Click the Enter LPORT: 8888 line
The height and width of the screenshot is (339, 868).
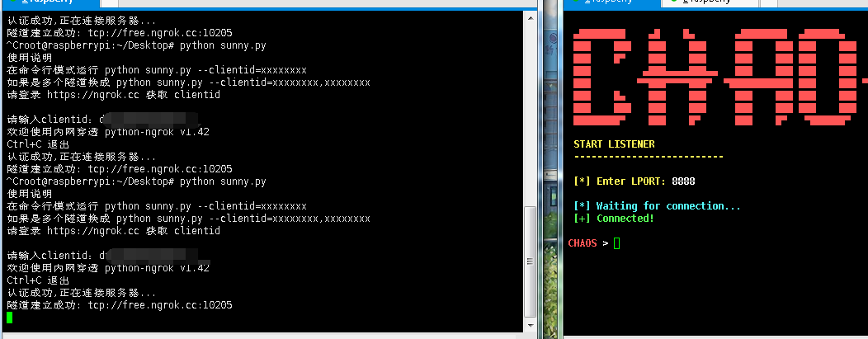coord(634,181)
